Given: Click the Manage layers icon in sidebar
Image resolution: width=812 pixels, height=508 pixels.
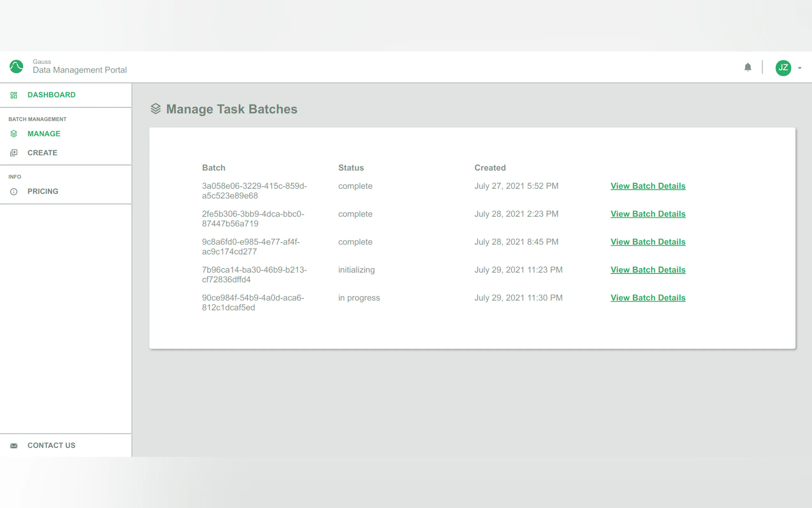Looking at the screenshot, I should click(x=14, y=134).
